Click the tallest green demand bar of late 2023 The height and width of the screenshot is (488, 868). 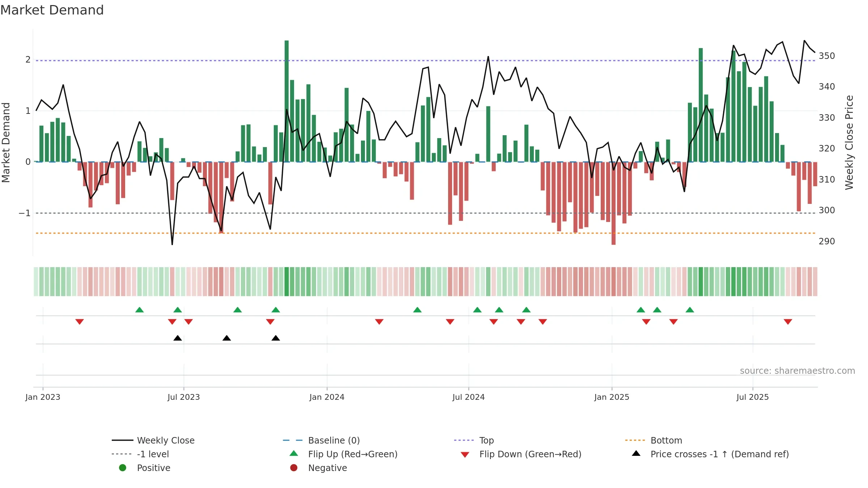click(287, 101)
